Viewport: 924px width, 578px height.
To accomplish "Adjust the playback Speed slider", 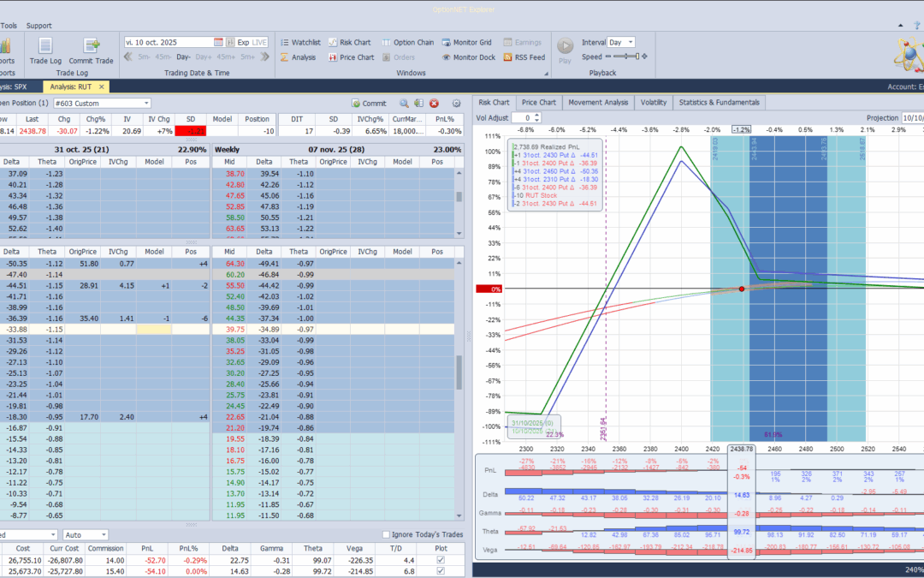I will click(x=625, y=57).
